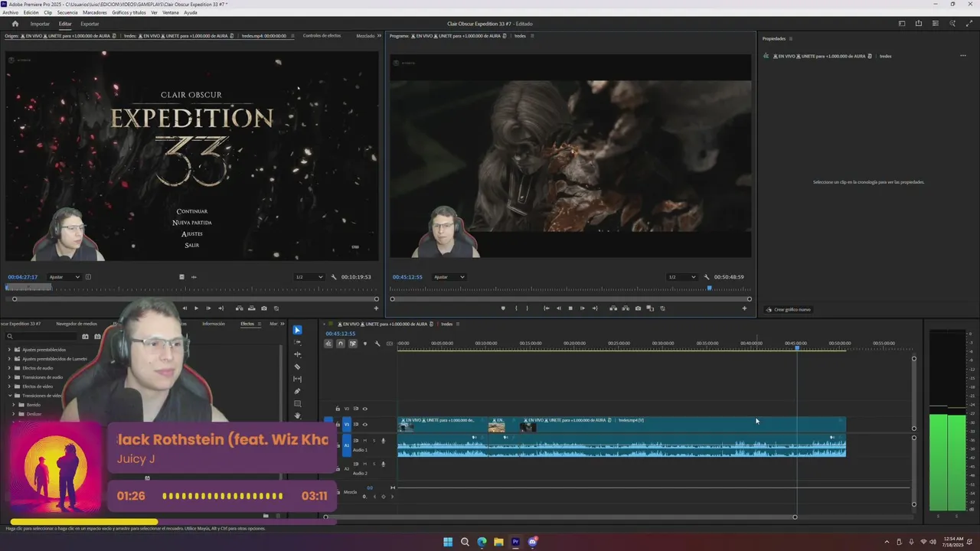
Task: Open Archivo menu
Action: click(x=10, y=12)
